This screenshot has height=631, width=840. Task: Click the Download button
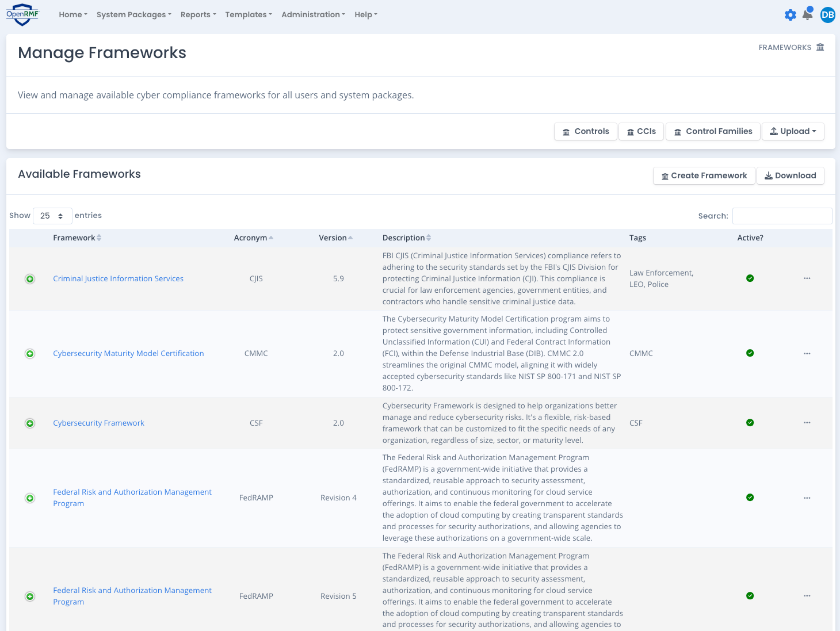tap(791, 175)
